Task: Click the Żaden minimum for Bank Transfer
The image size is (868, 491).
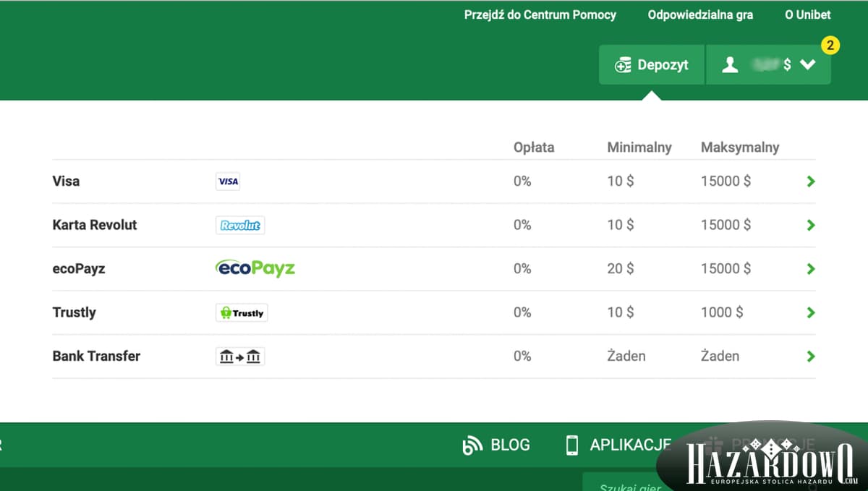Action: tap(626, 356)
